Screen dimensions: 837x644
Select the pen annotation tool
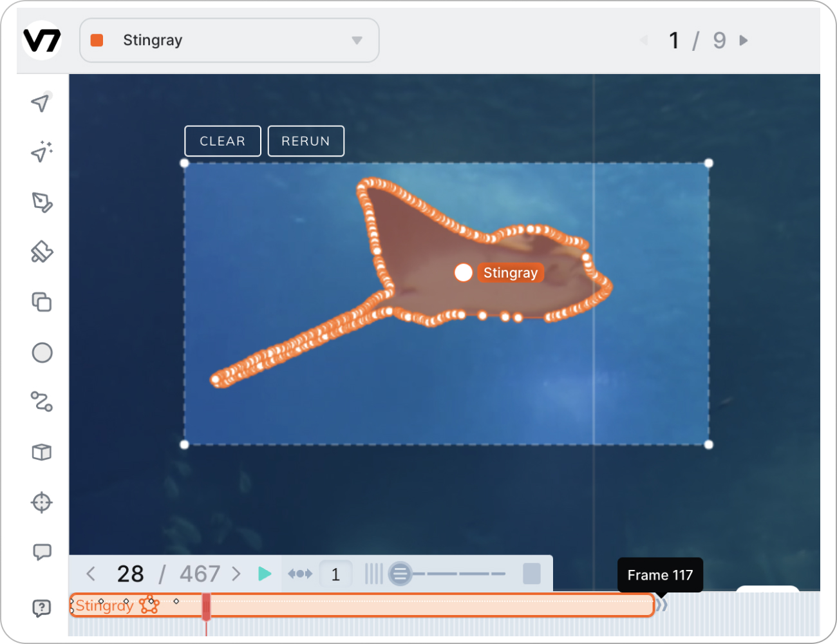point(41,203)
